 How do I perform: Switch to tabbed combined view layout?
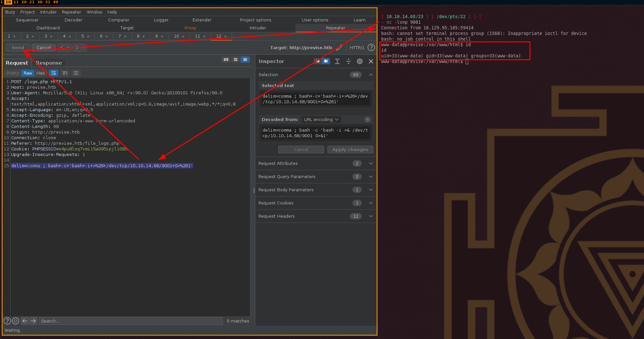tap(245, 59)
